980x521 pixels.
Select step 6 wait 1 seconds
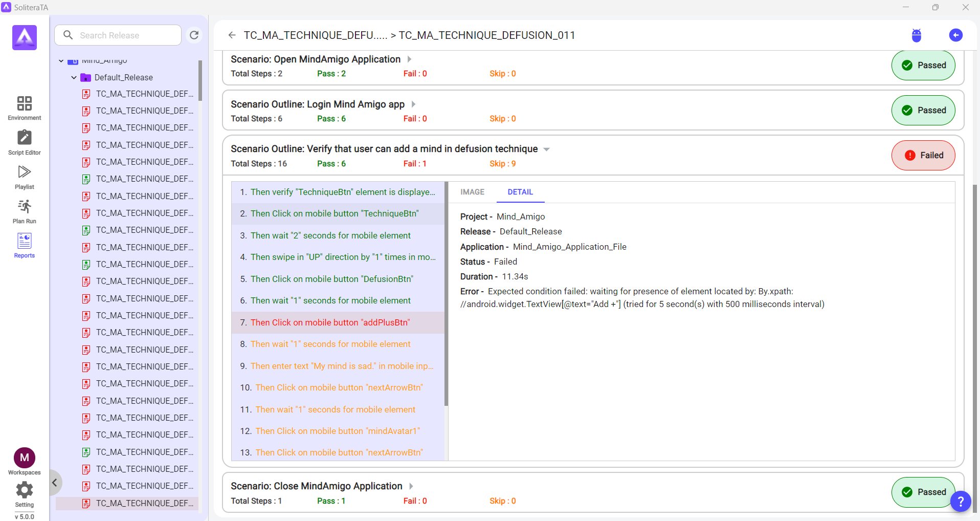click(x=338, y=300)
